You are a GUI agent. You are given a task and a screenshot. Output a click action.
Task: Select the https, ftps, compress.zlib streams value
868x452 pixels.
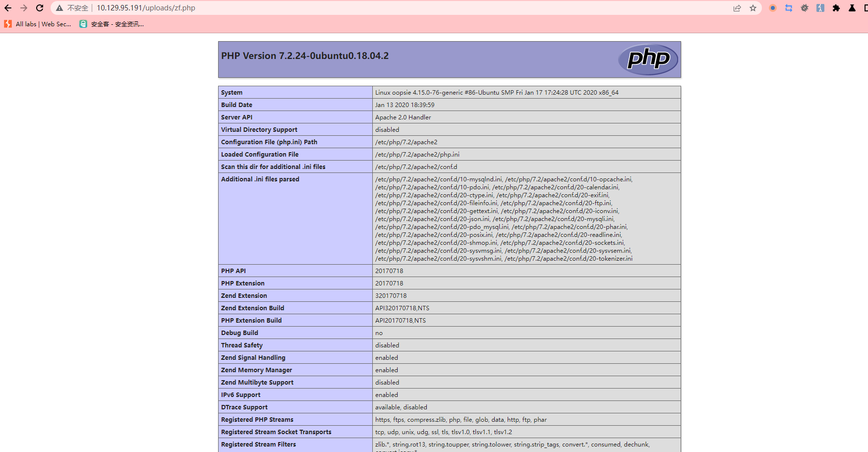click(x=461, y=420)
